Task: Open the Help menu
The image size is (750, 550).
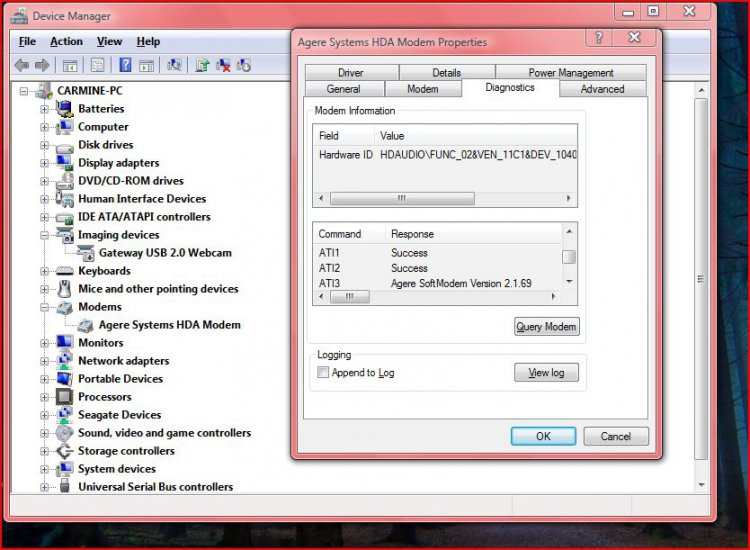Action: tap(148, 42)
